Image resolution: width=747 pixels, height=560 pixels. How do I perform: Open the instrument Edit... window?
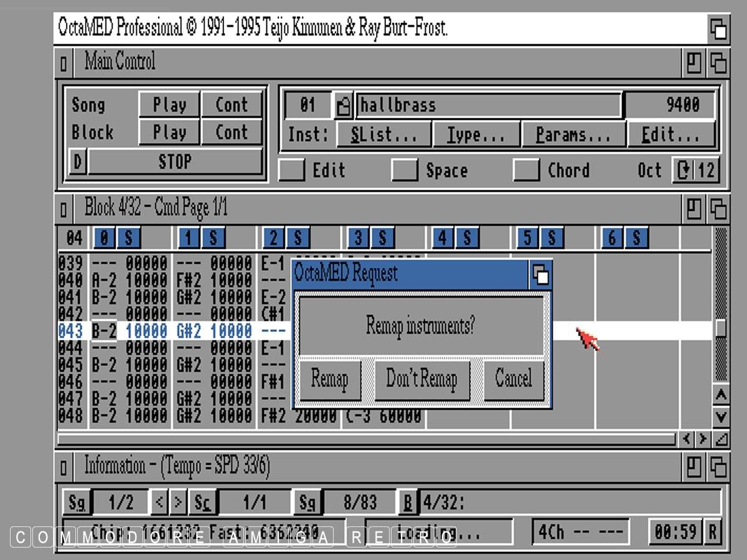coord(671,134)
